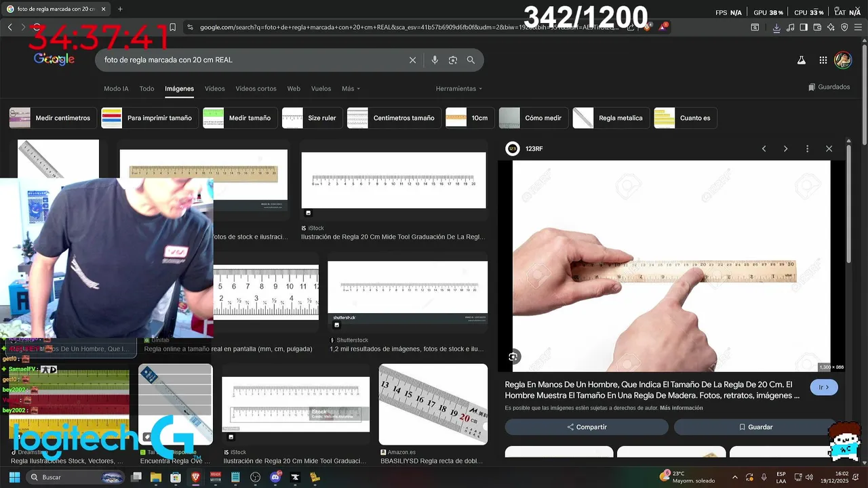The image size is (868, 488).
Task: Open Discord from the taskbar
Action: point(275,477)
